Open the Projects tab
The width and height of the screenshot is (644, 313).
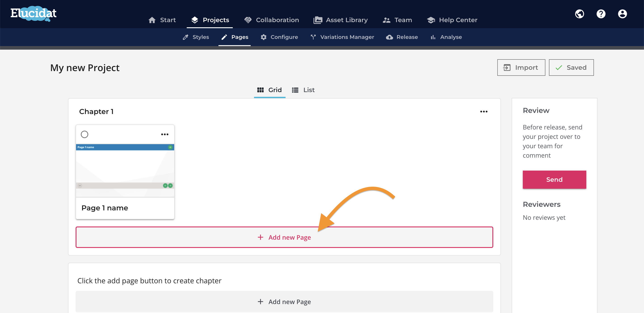[210, 20]
